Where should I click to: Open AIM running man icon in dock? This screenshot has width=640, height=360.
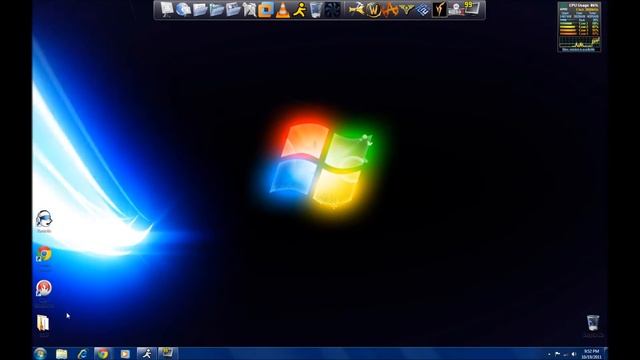pos(300,10)
